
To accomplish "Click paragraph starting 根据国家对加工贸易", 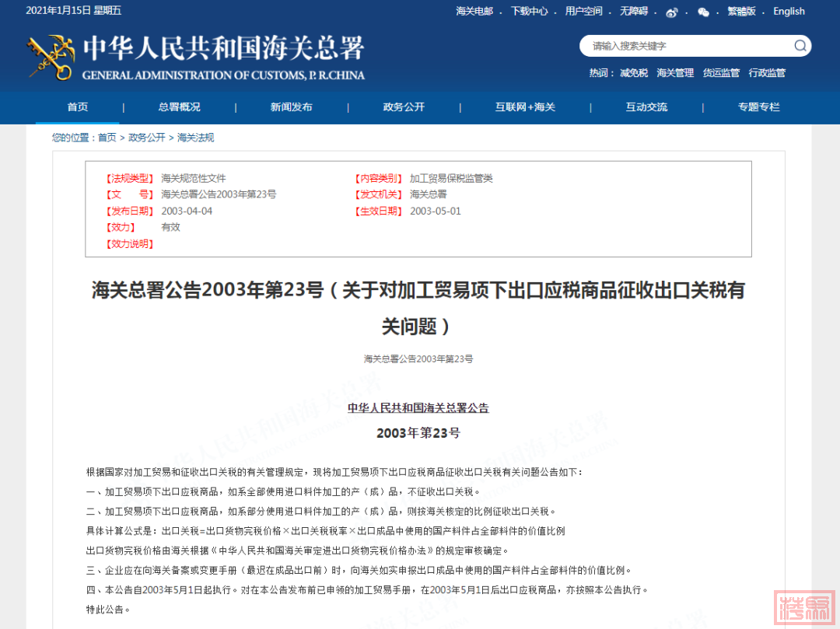I will point(334,472).
